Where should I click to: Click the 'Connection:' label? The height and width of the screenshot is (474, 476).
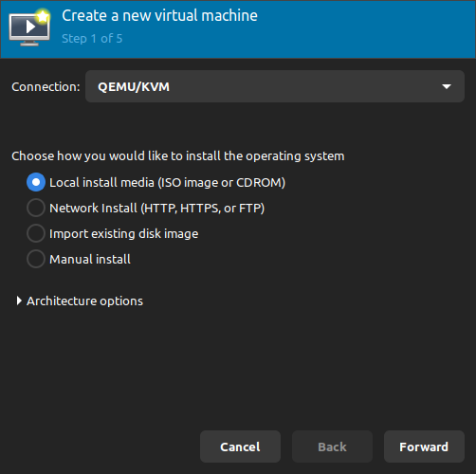[46, 86]
